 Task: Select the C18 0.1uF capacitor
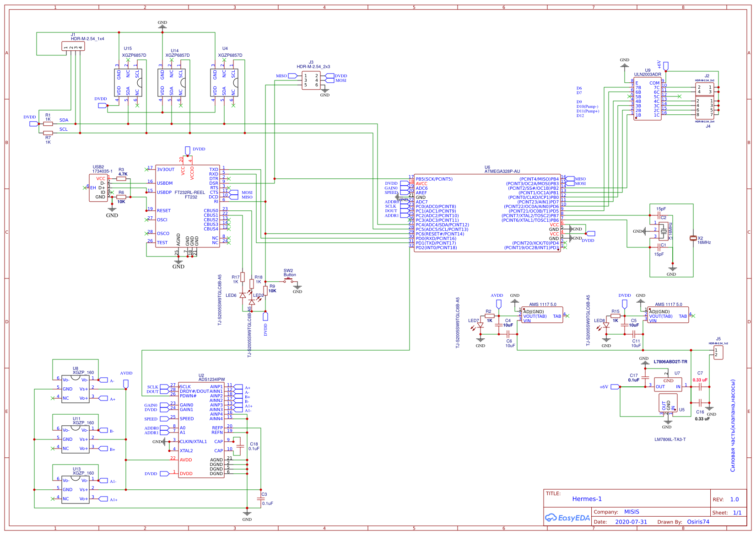tap(239, 446)
